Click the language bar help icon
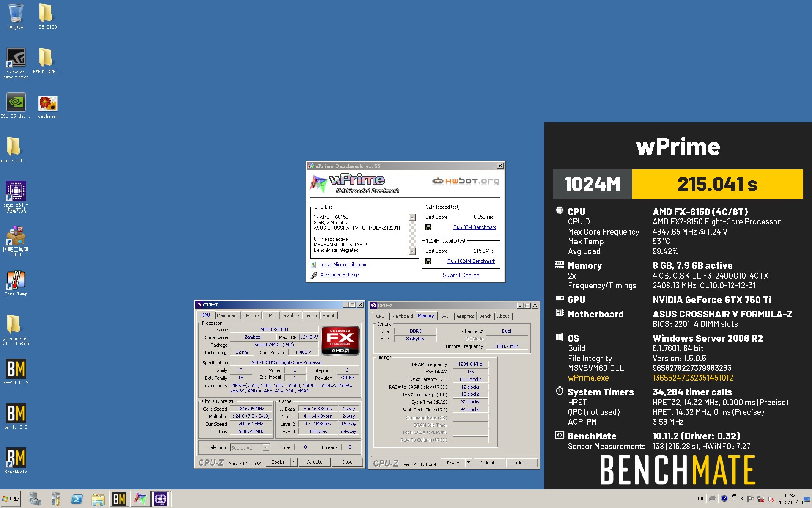Screen dimensions: 812x508 (724, 498)
